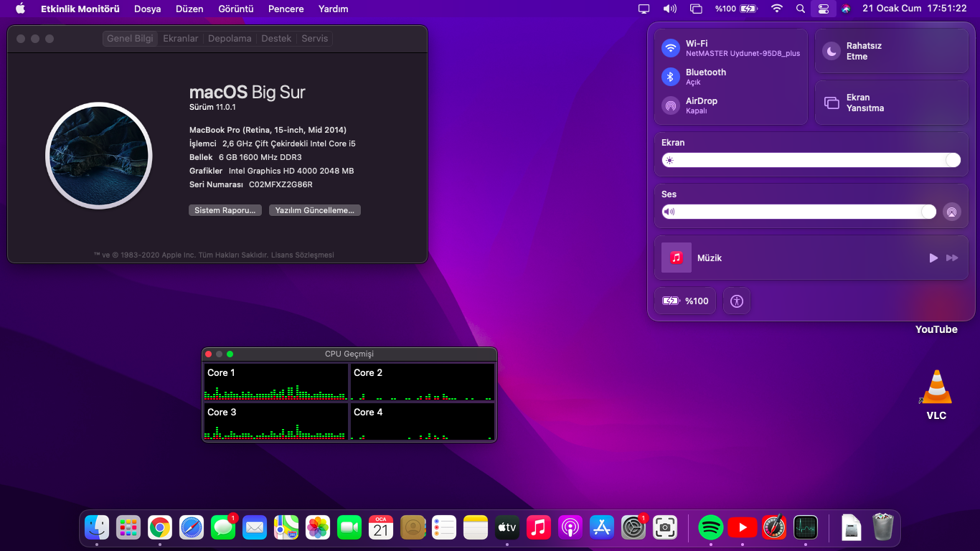Enable Rahatsız Etme (Do Not Disturb)
The height and width of the screenshot is (551, 980).
point(831,51)
